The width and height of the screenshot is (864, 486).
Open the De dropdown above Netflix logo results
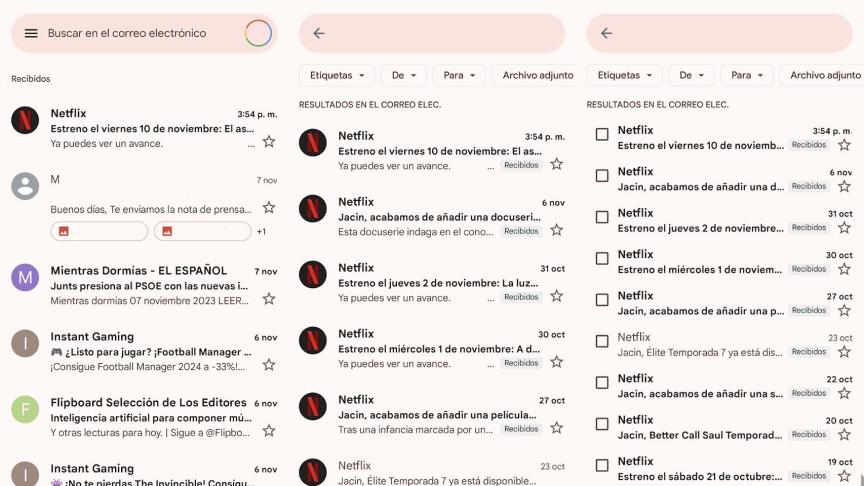(x=404, y=75)
